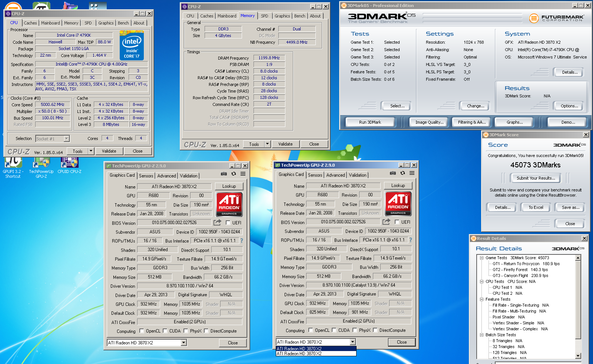Image resolution: width=593 pixels, height=364 pixels.
Task: Enable CUDA checkbox in right GPU-Z window
Action: click(334, 330)
